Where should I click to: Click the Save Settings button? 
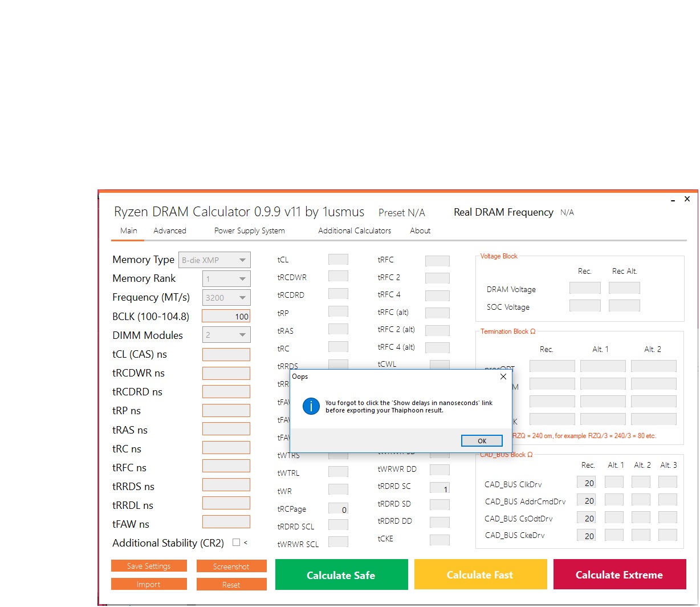point(149,566)
